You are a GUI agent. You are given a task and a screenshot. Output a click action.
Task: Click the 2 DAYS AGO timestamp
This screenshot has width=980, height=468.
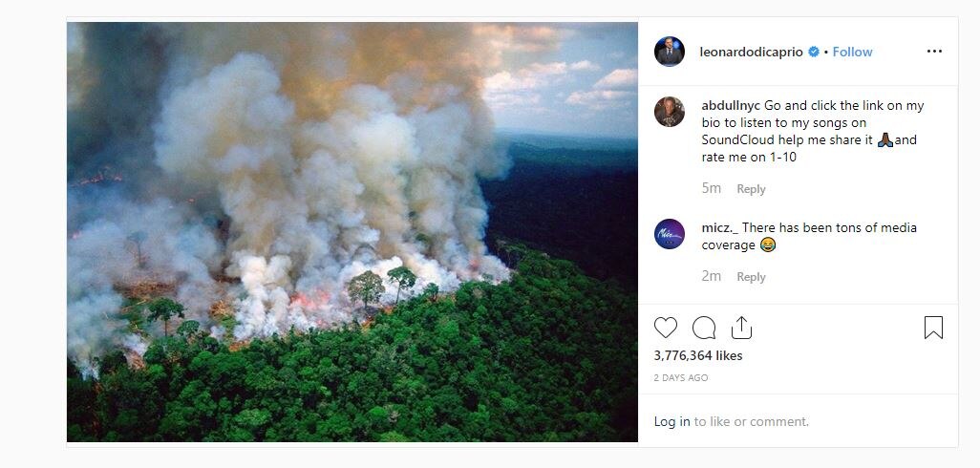(x=681, y=378)
